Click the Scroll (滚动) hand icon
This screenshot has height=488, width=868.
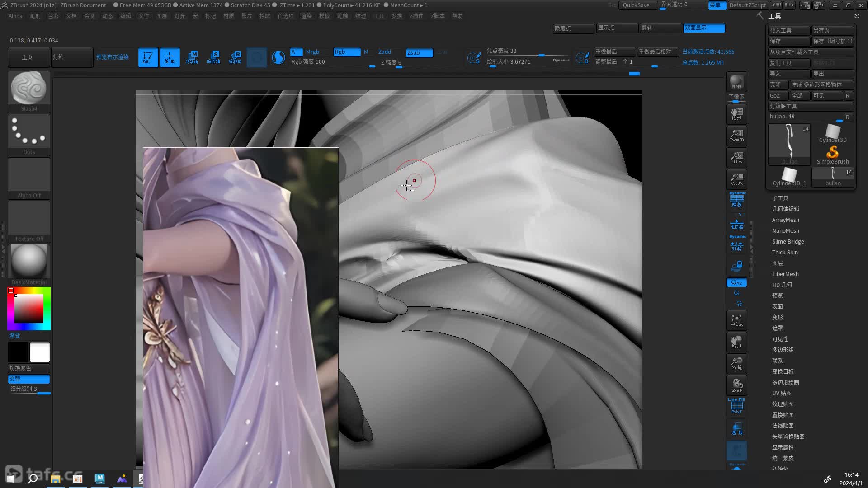tap(736, 114)
